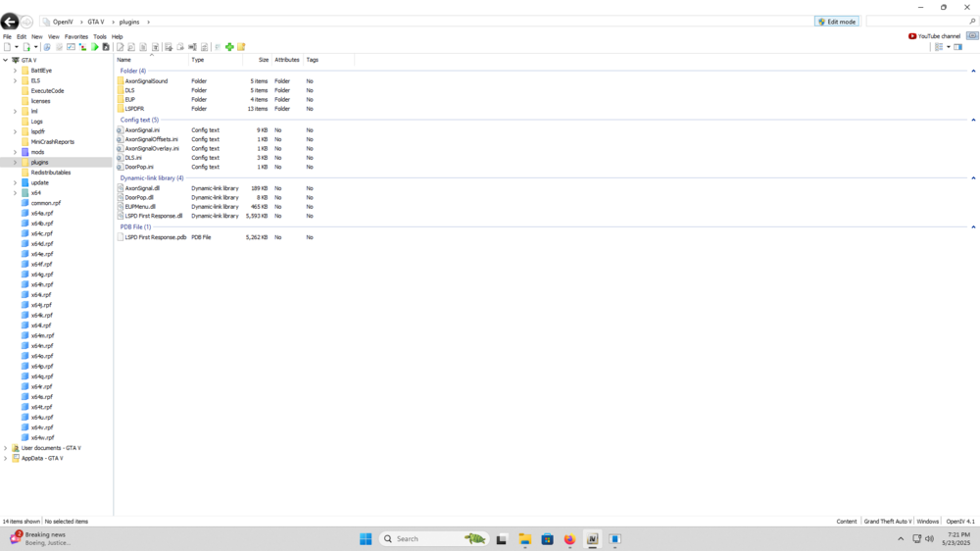The width and height of the screenshot is (980, 551).
Task: Collapse the GTA V root node
Action: [x=6, y=60]
